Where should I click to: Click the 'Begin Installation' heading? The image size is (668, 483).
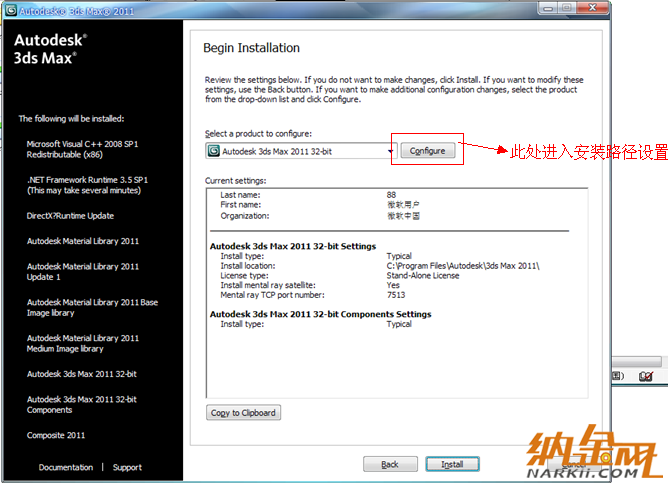tap(251, 48)
